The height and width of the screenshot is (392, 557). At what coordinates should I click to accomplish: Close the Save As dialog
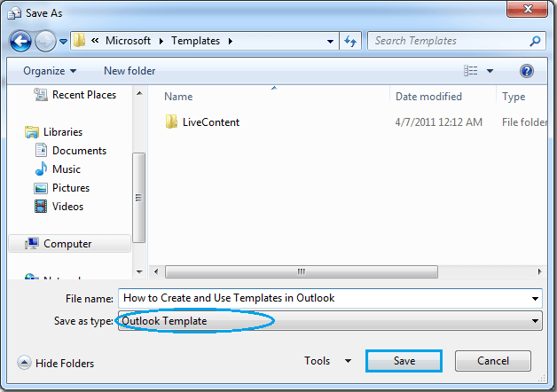527,9
